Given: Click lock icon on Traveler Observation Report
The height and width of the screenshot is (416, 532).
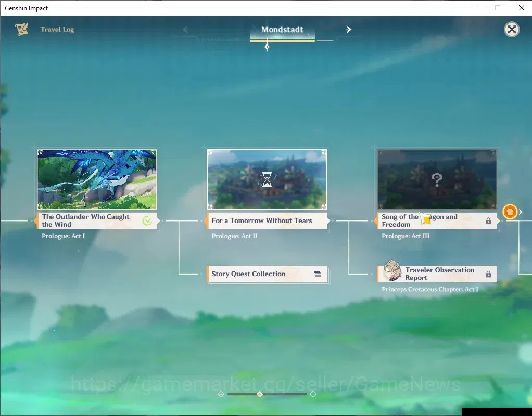Looking at the screenshot, I should (x=488, y=274).
